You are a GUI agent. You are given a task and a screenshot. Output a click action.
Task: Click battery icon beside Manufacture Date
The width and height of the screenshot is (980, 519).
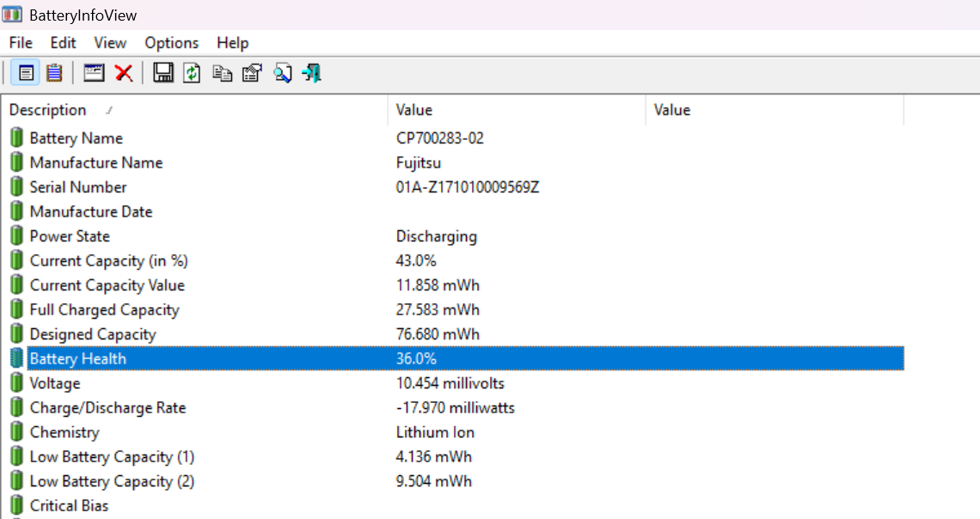(x=17, y=211)
